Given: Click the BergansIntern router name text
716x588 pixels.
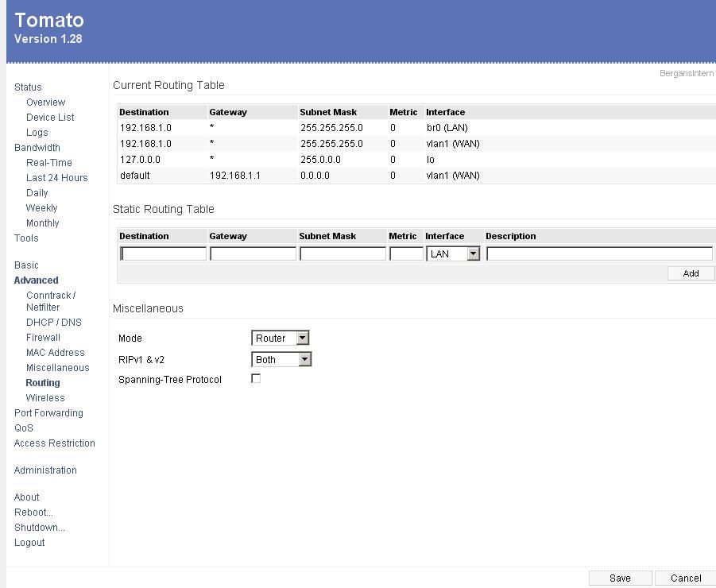Looking at the screenshot, I should coord(687,73).
